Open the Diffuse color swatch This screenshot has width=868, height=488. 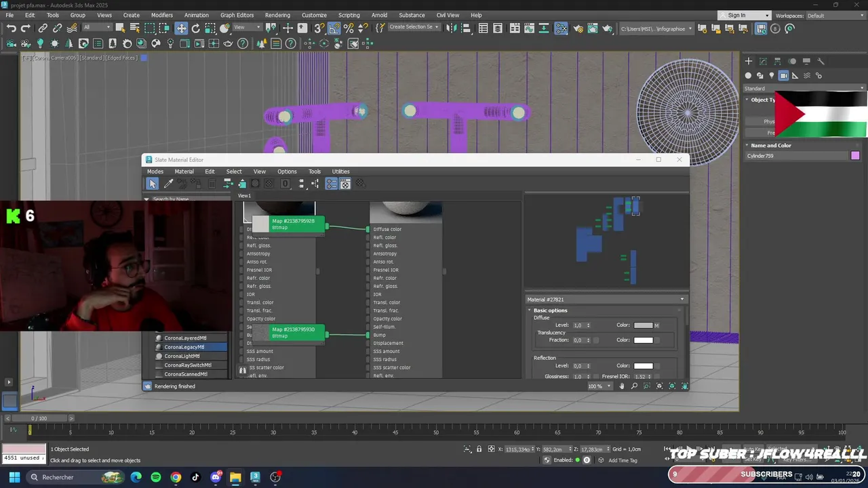pos(643,325)
